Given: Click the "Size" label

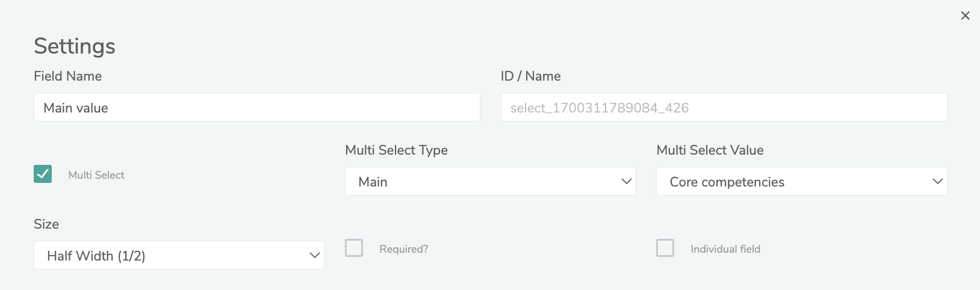Looking at the screenshot, I should (46, 224).
